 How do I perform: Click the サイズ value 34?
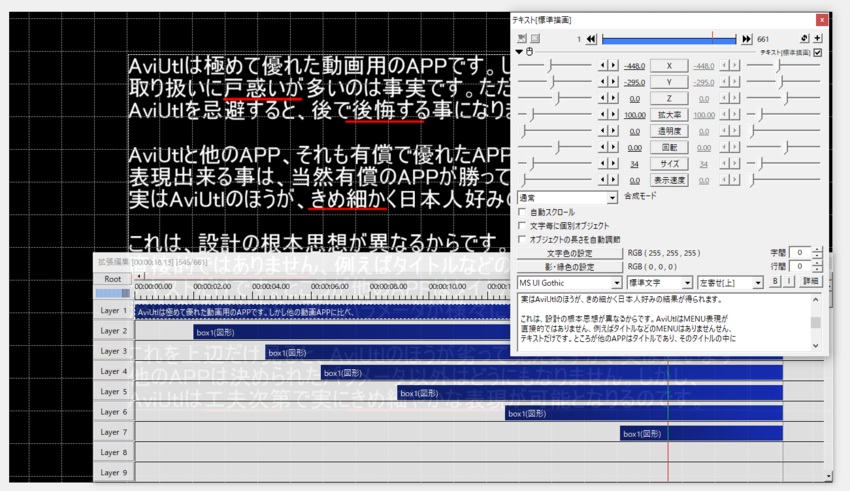634,164
